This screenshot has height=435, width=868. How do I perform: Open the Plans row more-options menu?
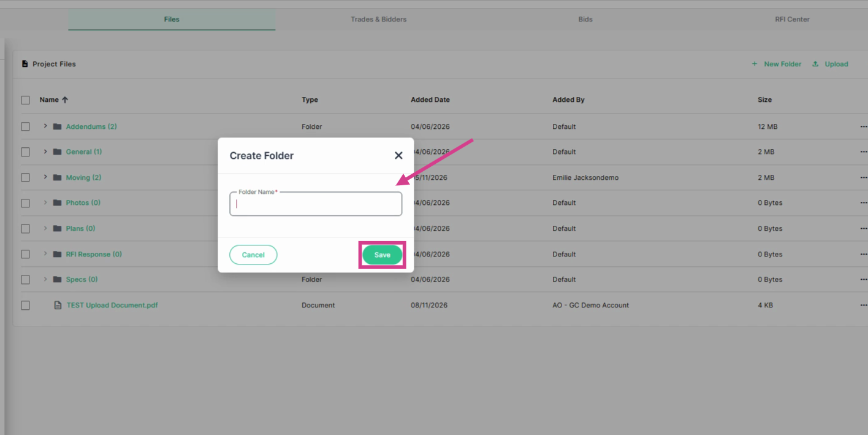(864, 229)
